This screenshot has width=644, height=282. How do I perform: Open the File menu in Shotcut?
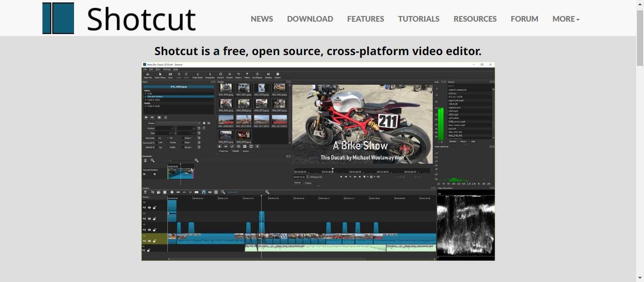click(145, 69)
